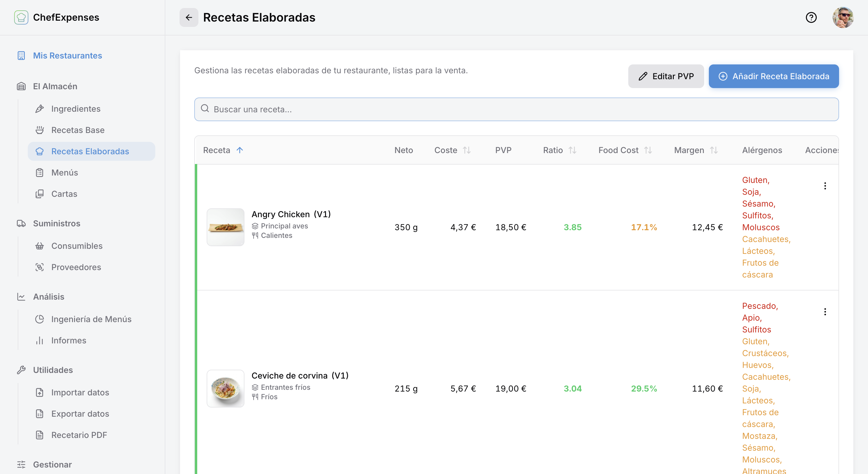The image size is (868, 474).
Task: Click the Exportar datos file icon
Action: tap(40, 413)
